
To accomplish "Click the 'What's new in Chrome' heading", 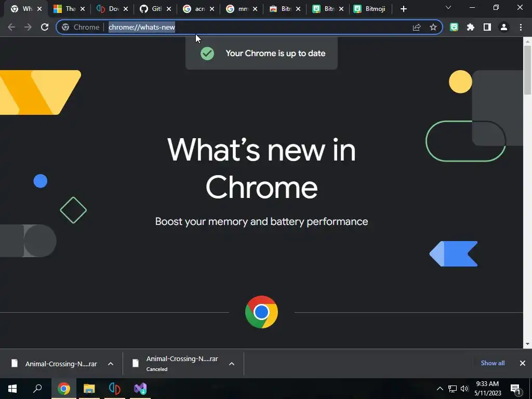I will tap(261, 168).
